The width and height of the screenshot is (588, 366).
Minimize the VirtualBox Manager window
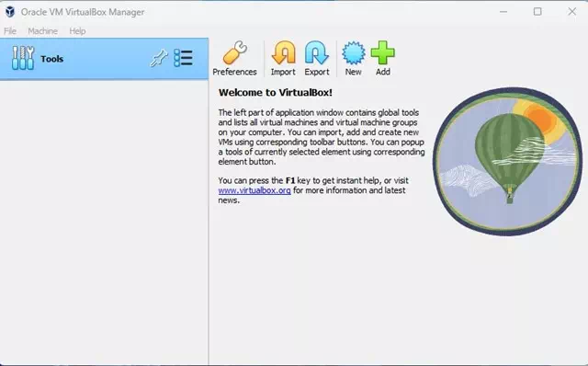503,12
